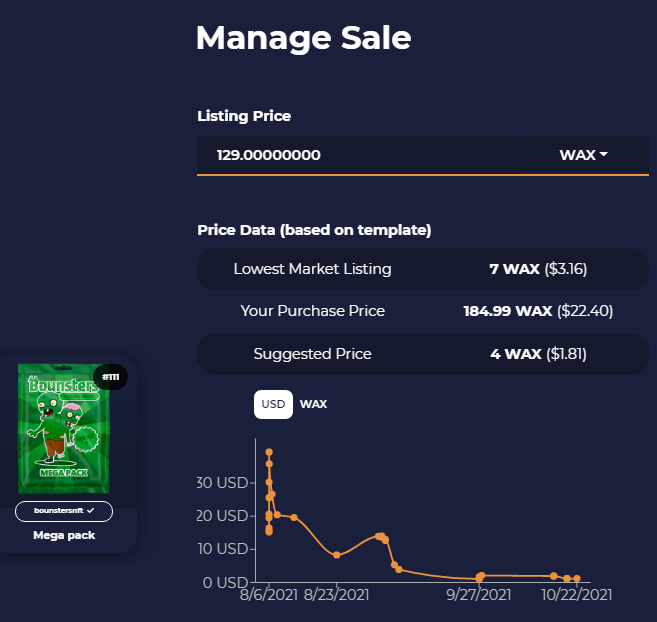This screenshot has height=622, width=657.
Task: Select the Suggested Price row
Action: point(423,354)
